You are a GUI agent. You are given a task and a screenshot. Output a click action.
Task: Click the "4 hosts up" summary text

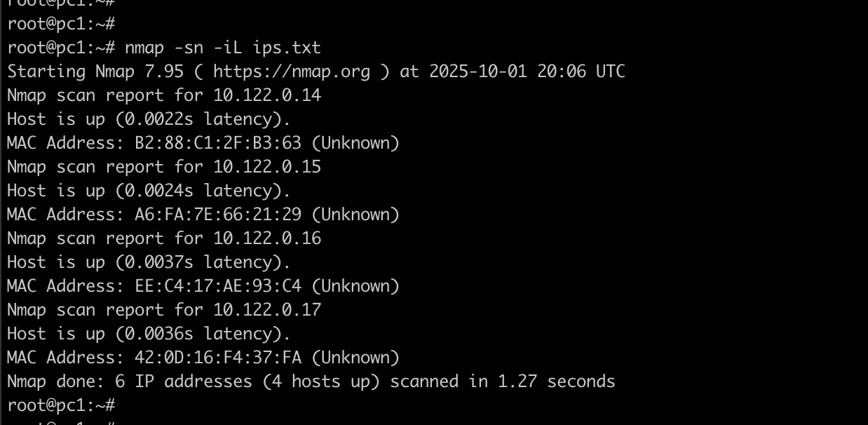[x=321, y=382]
